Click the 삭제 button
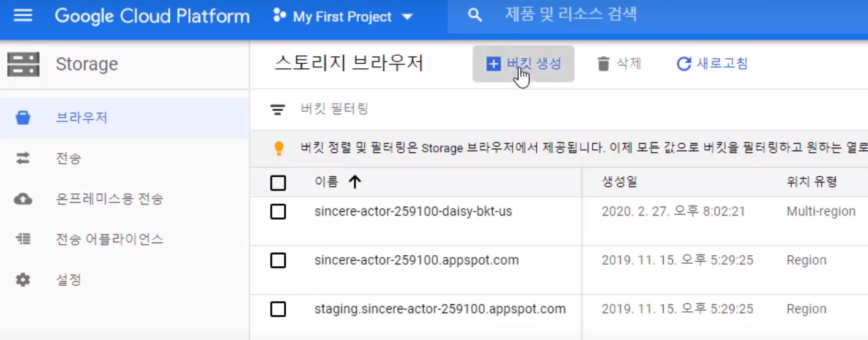The width and height of the screenshot is (868, 340). tap(619, 63)
